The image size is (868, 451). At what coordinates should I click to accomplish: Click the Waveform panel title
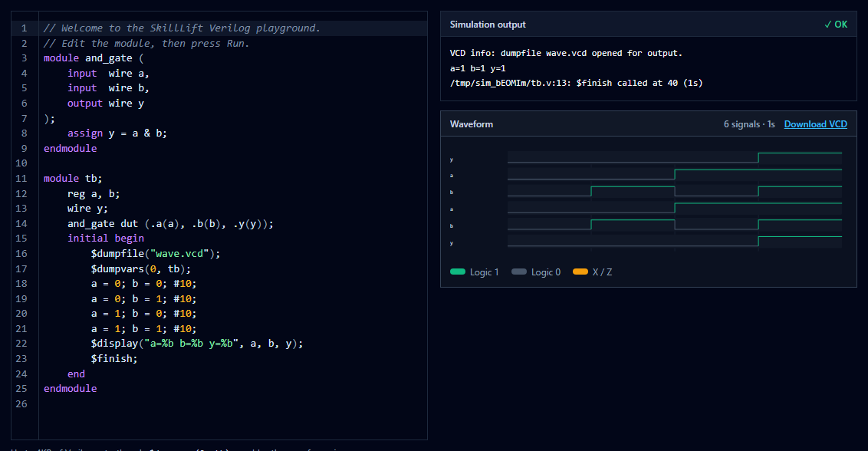point(471,124)
